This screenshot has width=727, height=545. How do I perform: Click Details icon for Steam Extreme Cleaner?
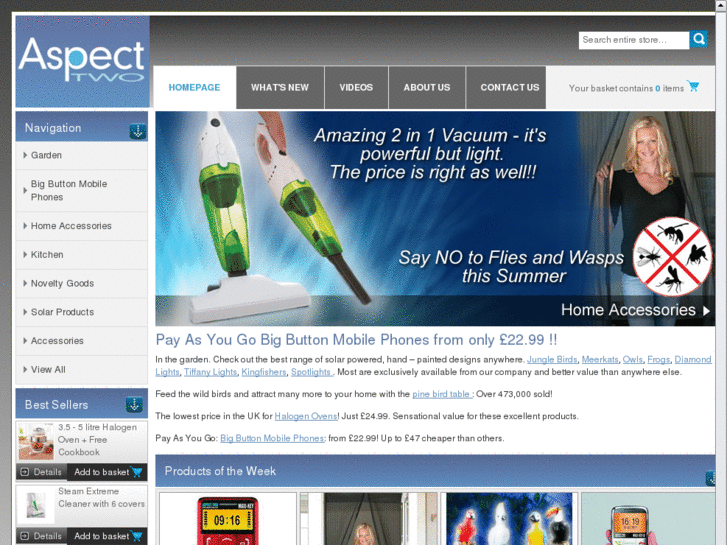coord(25,536)
